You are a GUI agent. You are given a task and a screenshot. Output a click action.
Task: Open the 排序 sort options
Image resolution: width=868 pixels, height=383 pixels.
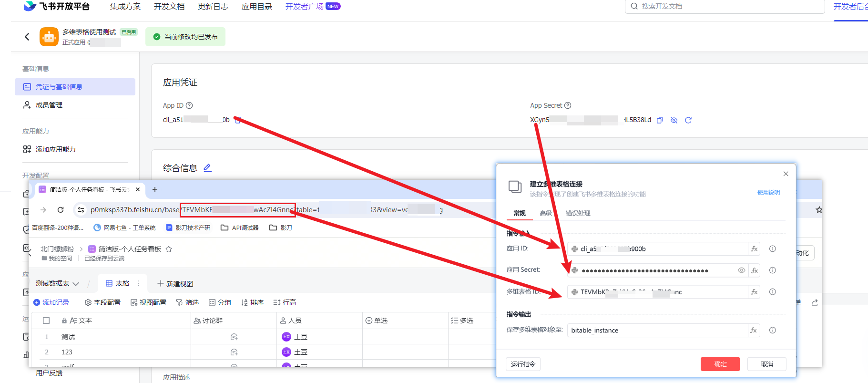click(x=252, y=302)
